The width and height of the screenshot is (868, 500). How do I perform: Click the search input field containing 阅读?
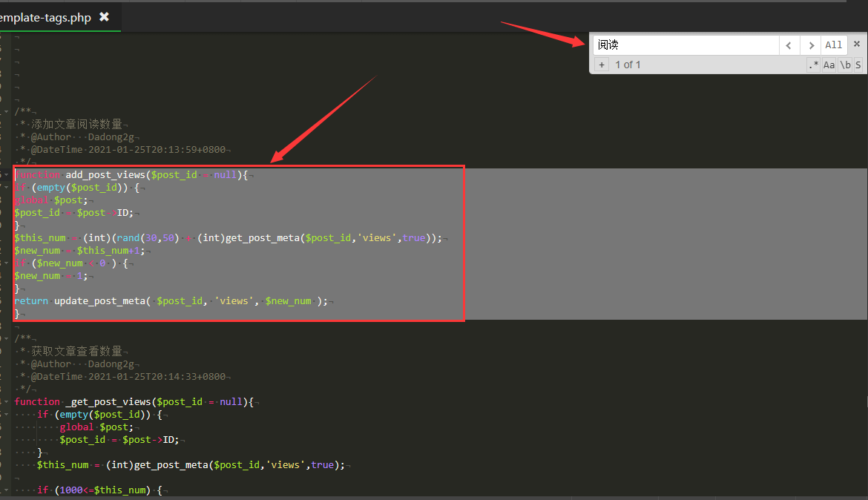point(685,45)
